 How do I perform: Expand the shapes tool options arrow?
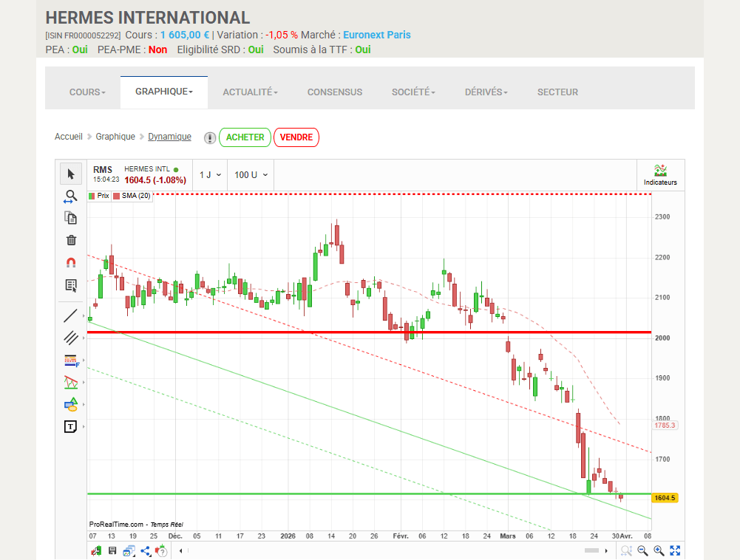(x=84, y=404)
